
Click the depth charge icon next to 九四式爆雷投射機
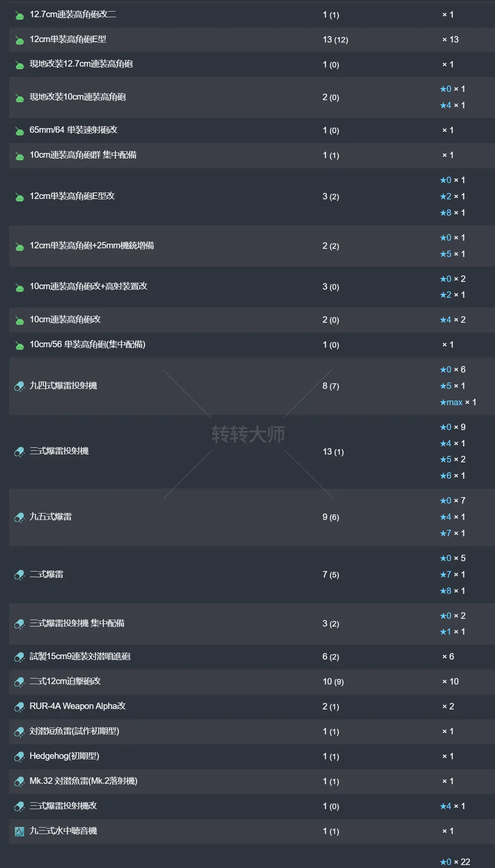(x=18, y=386)
